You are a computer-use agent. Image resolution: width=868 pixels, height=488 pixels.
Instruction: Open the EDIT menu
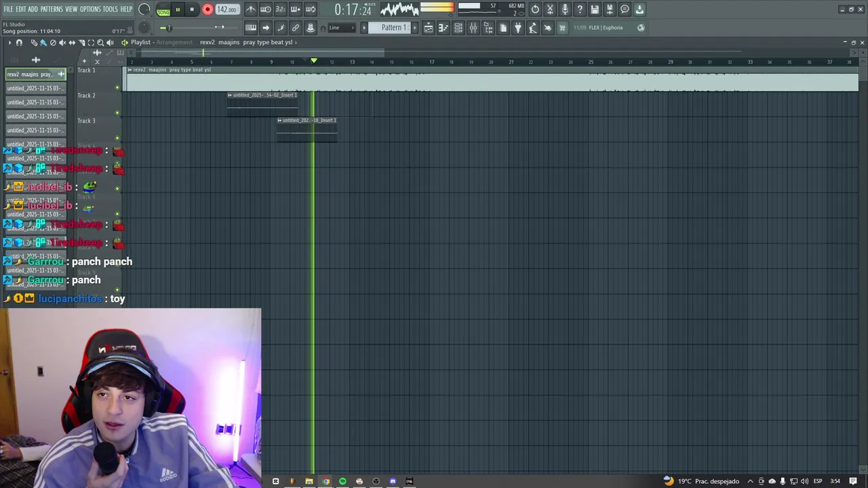pos(21,9)
